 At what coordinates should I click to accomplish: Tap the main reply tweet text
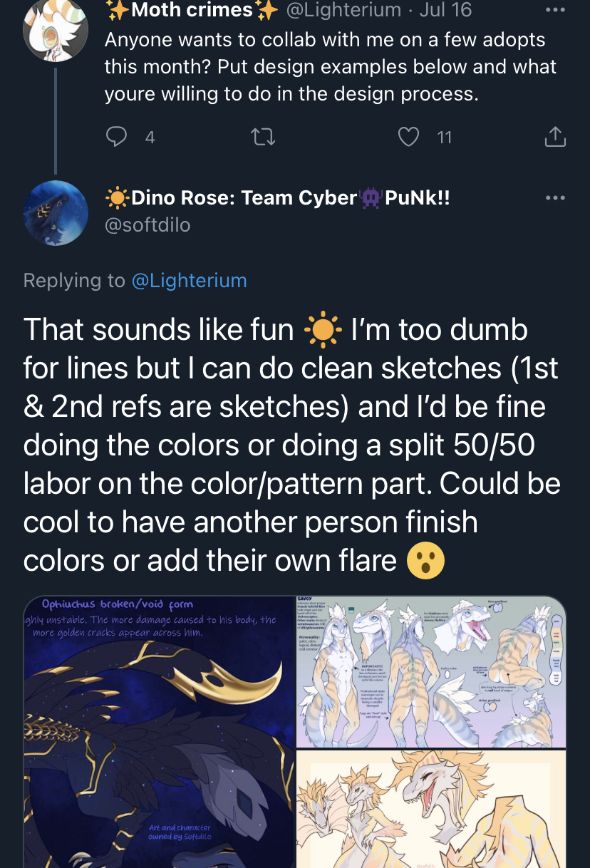tap(292, 445)
